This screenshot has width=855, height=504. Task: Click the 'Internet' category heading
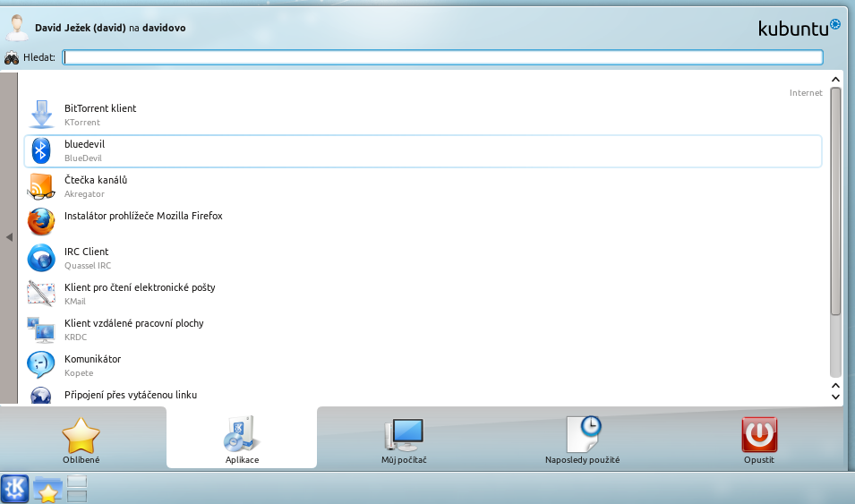pos(806,93)
